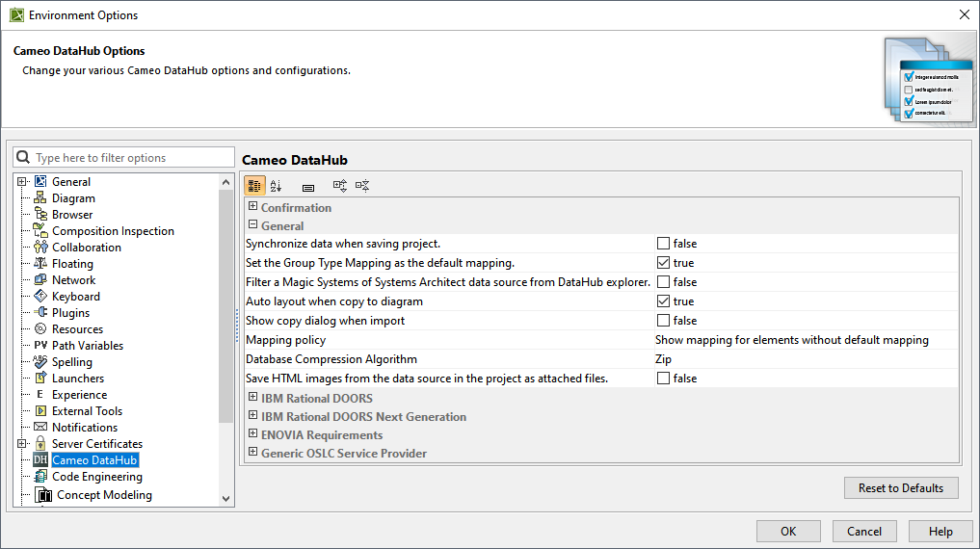Expand the Confirmation section
Screen dimensions: 980x549
click(252, 207)
